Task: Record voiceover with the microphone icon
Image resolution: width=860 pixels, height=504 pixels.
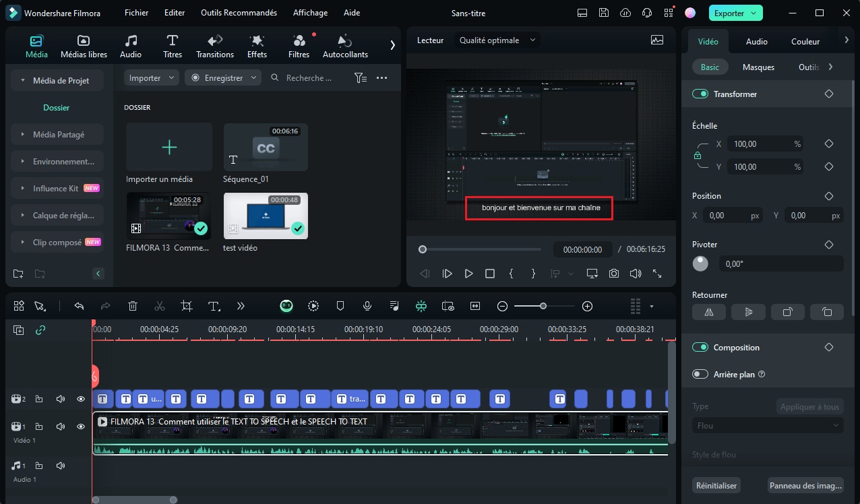Action: [367, 306]
